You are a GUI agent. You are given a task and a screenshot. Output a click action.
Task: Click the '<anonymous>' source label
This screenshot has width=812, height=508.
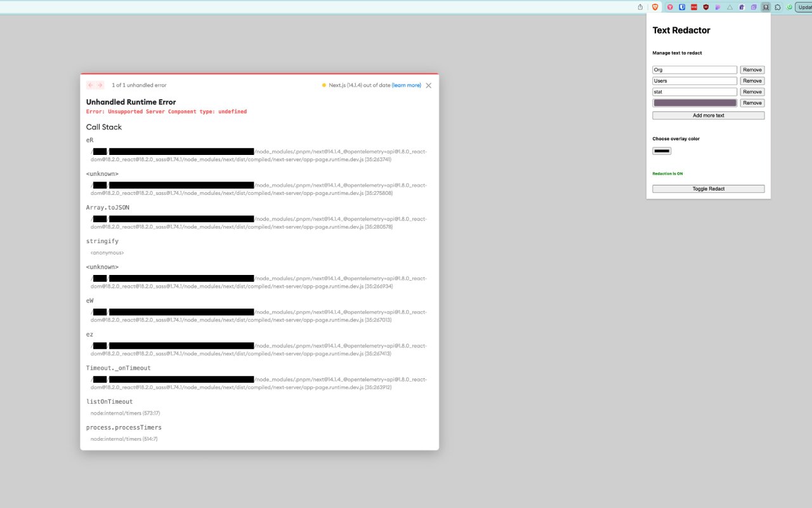[107, 253]
